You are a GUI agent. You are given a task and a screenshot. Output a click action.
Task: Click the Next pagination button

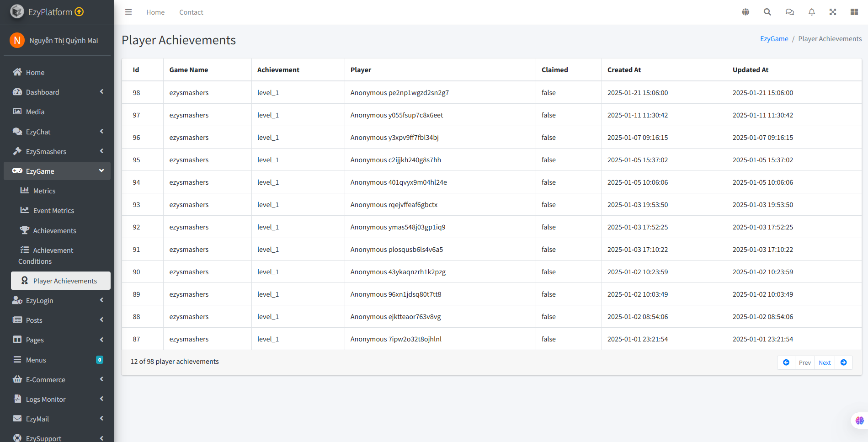(x=825, y=362)
